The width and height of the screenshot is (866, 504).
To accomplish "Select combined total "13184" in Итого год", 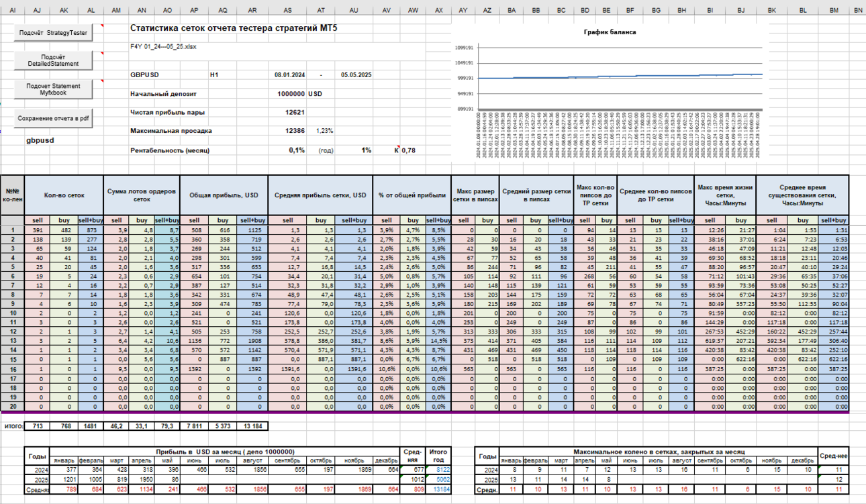I will click(x=439, y=489).
